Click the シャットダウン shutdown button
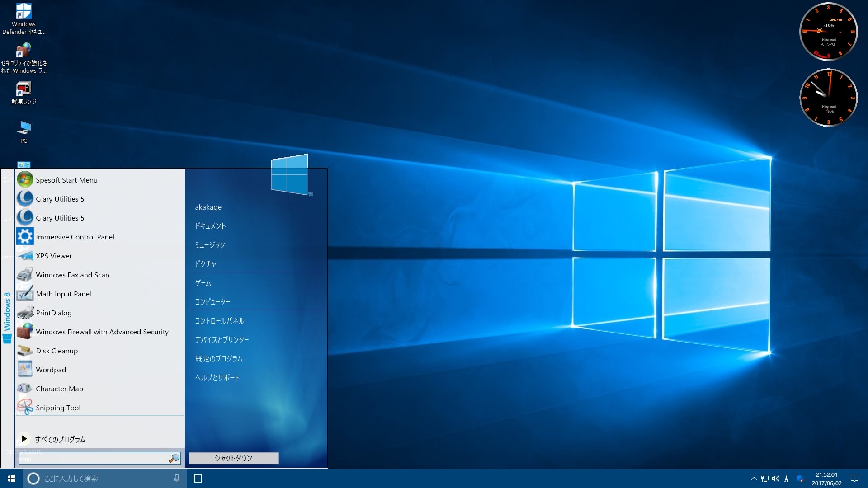Viewport: 868px width, 488px height. pyautogui.click(x=234, y=458)
